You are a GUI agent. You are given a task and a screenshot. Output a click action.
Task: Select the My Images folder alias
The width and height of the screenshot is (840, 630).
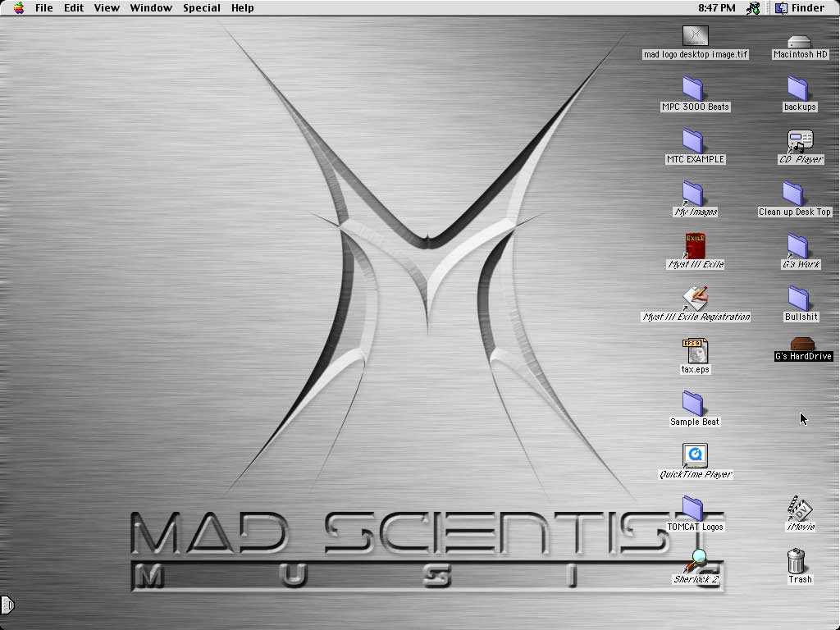point(692,193)
